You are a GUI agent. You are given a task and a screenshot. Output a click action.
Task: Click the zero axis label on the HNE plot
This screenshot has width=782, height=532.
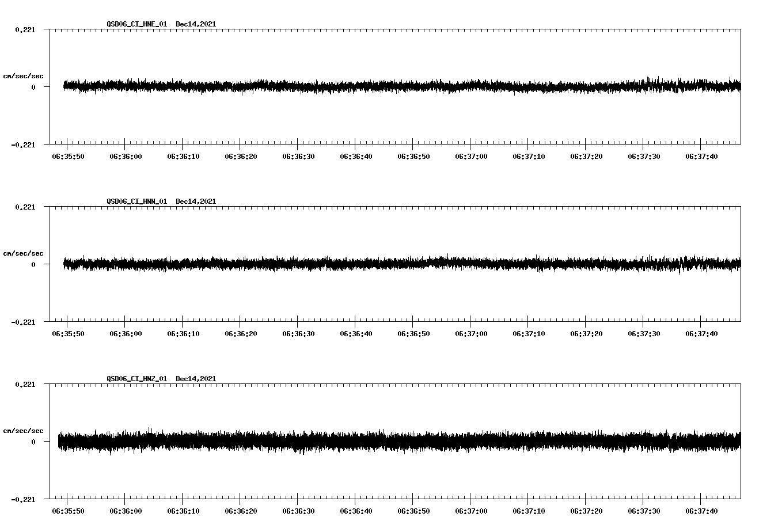click(33, 87)
